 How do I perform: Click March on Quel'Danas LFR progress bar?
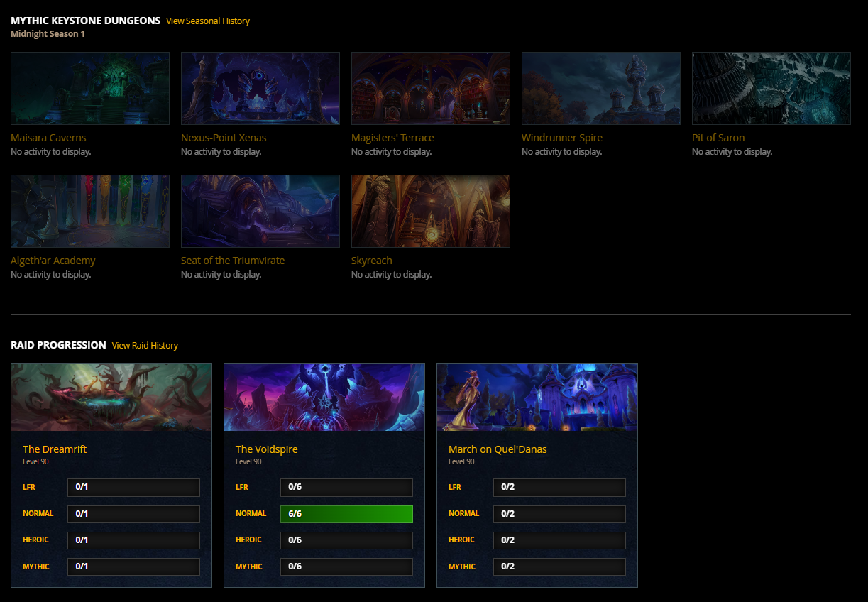pos(559,488)
